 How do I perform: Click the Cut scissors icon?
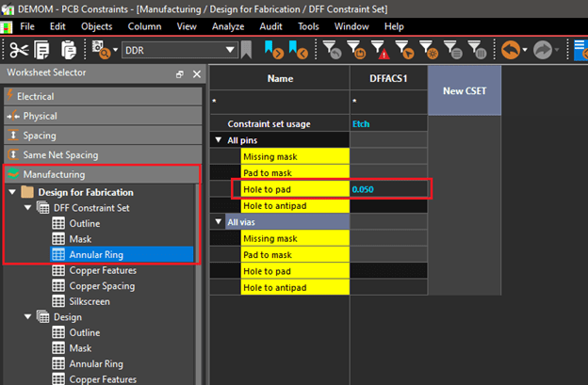tap(19, 50)
